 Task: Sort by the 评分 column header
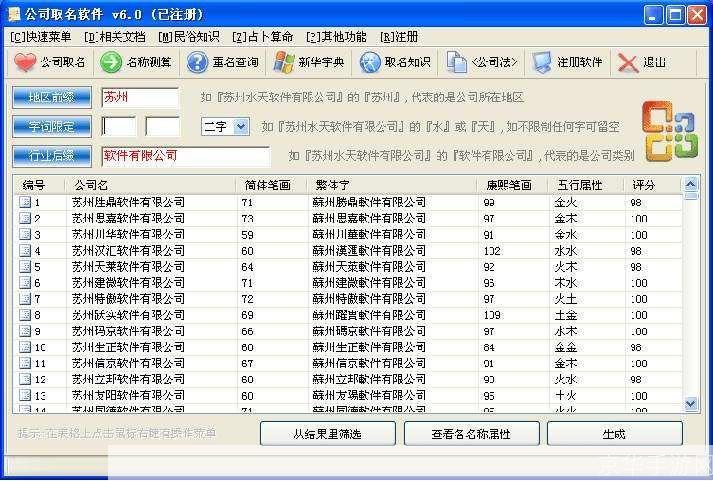[653, 185]
